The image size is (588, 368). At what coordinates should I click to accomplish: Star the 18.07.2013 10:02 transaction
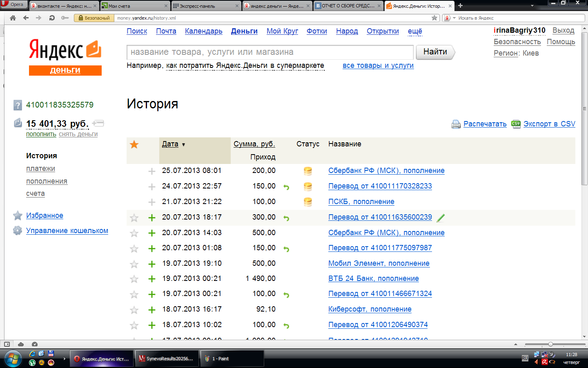coord(134,325)
